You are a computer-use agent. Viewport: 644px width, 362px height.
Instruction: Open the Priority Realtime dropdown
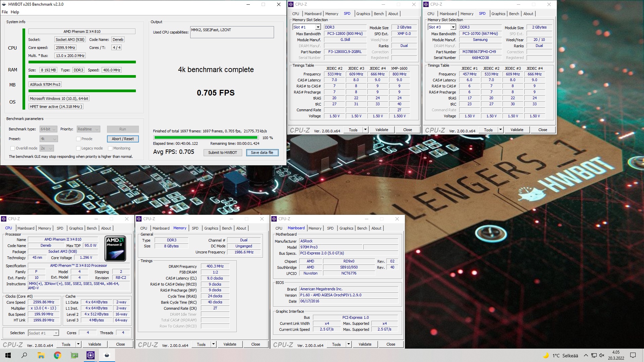(x=88, y=129)
